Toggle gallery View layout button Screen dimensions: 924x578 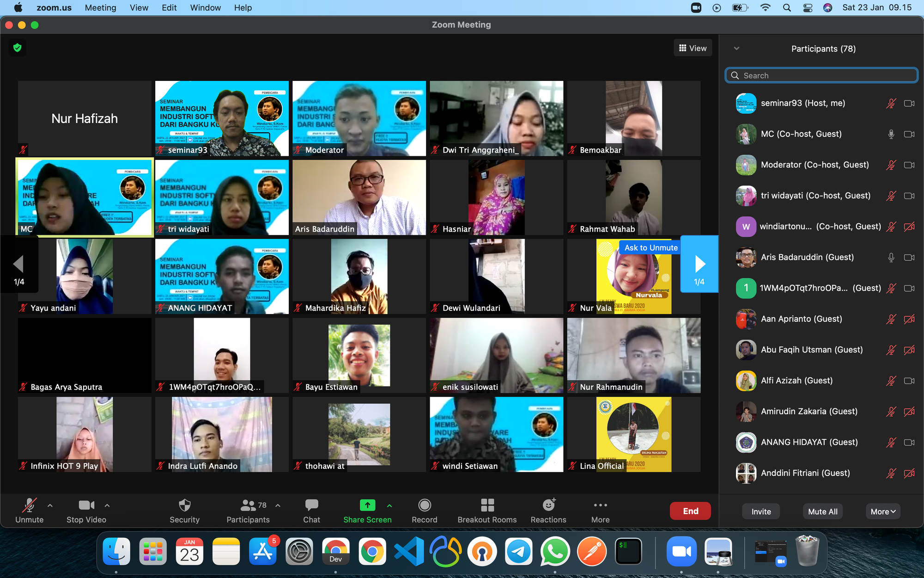(x=693, y=48)
